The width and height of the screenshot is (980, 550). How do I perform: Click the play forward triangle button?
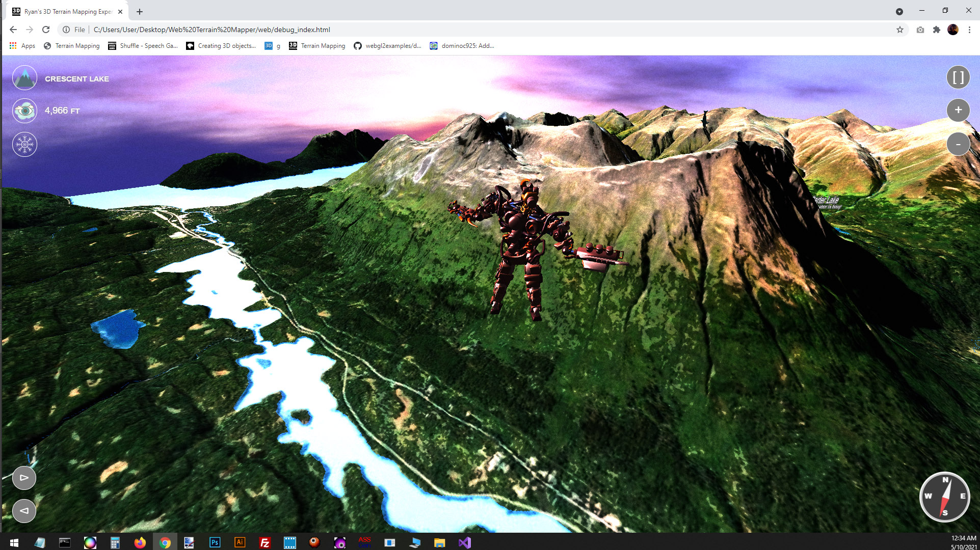point(24,478)
